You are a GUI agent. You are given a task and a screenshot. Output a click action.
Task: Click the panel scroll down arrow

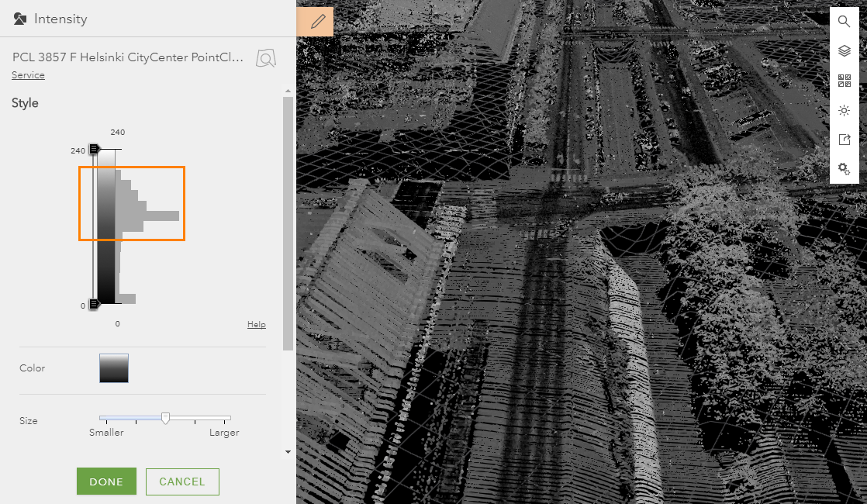(x=288, y=452)
